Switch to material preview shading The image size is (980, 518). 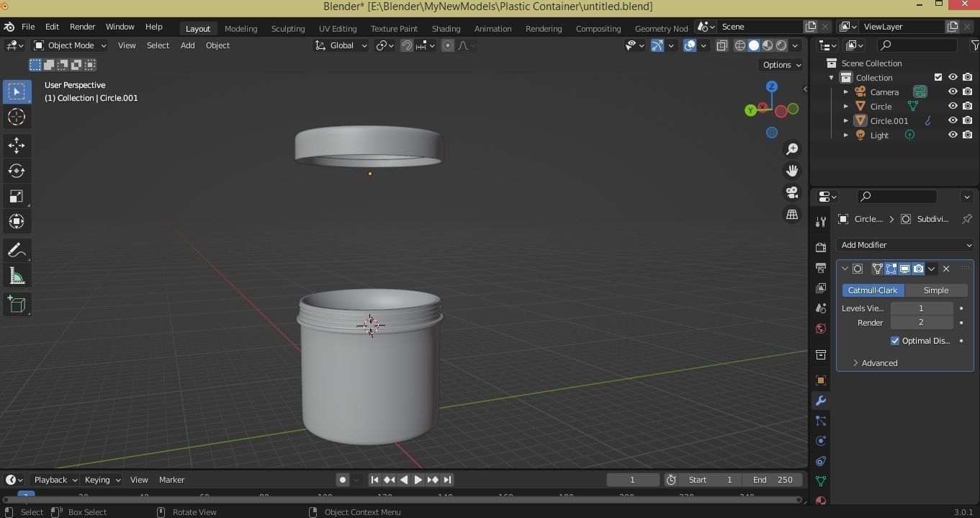768,45
